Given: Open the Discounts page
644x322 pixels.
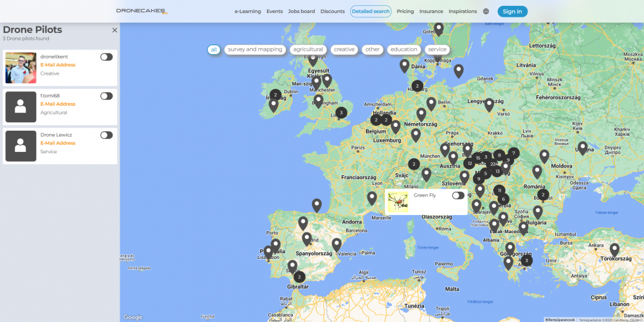Looking at the screenshot, I should click(x=332, y=12).
